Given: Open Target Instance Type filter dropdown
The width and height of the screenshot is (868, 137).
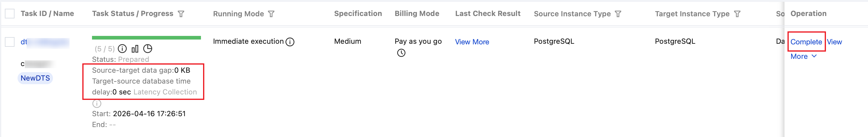Looking at the screenshot, I should click(x=737, y=14).
